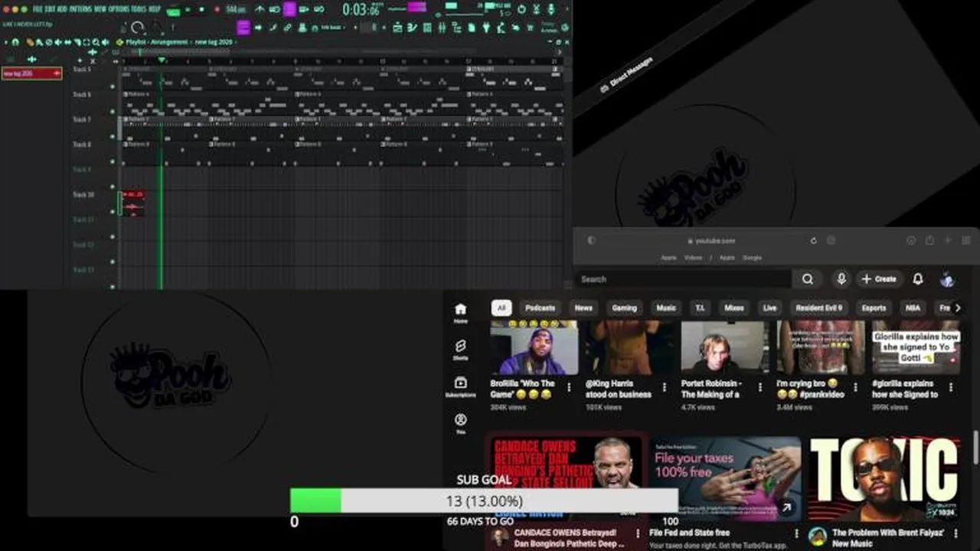
Task: Select the 'new tag 2026' pattern in picker
Action: 31,73
